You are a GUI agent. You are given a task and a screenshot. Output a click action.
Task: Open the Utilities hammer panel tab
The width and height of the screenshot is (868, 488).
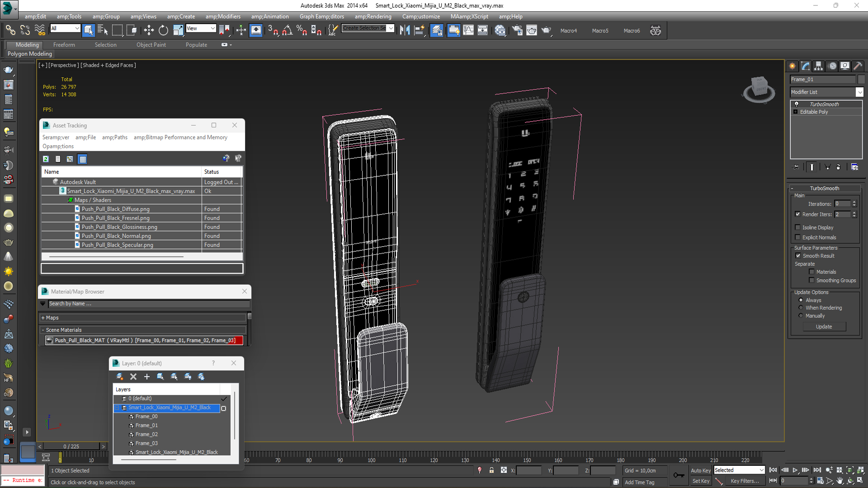[x=858, y=66]
